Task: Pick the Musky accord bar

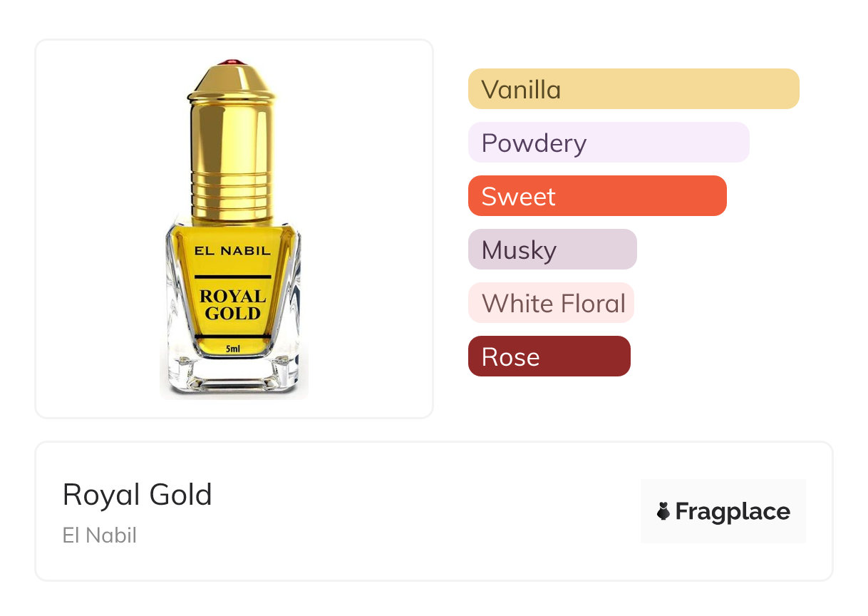Action: [x=552, y=250]
